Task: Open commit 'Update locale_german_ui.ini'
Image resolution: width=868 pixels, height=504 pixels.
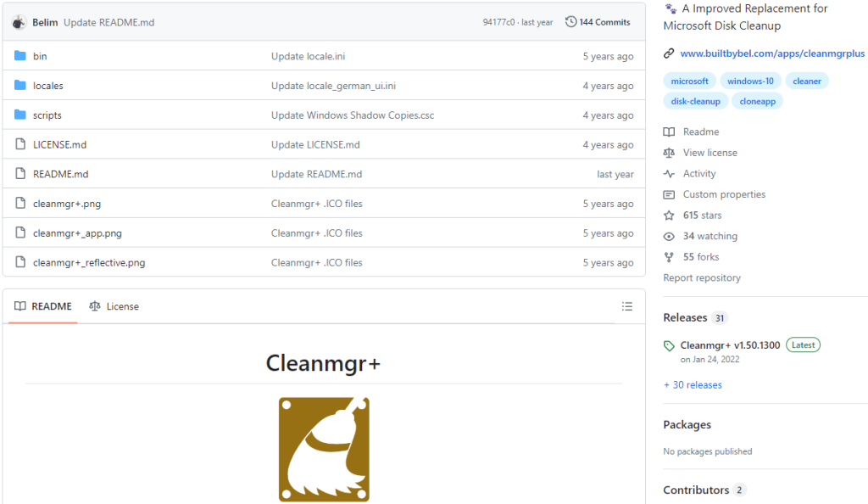Action: pyautogui.click(x=333, y=86)
